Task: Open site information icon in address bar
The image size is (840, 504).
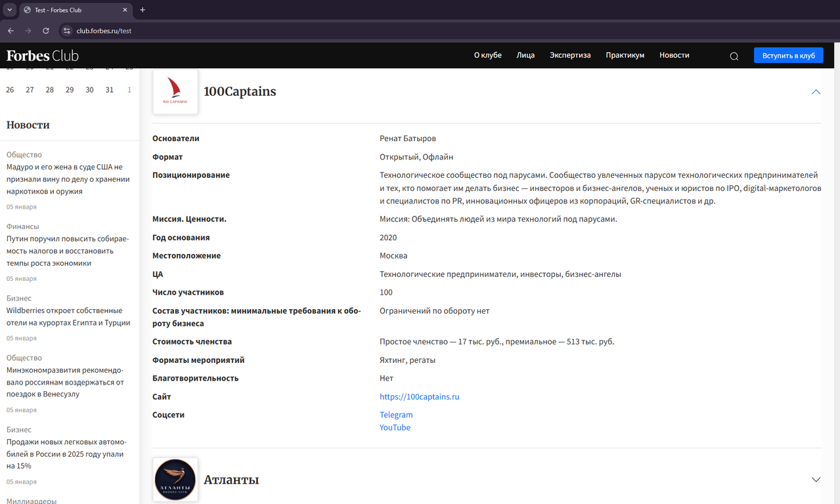Action: click(66, 31)
